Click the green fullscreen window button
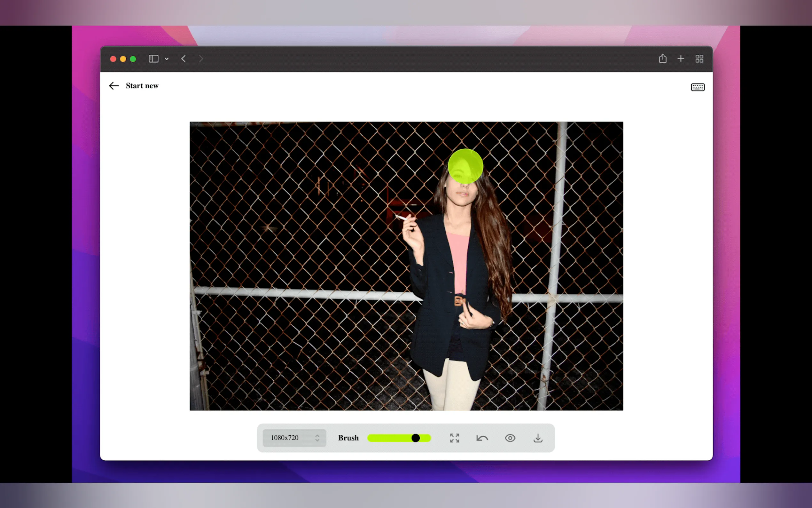 point(133,59)
